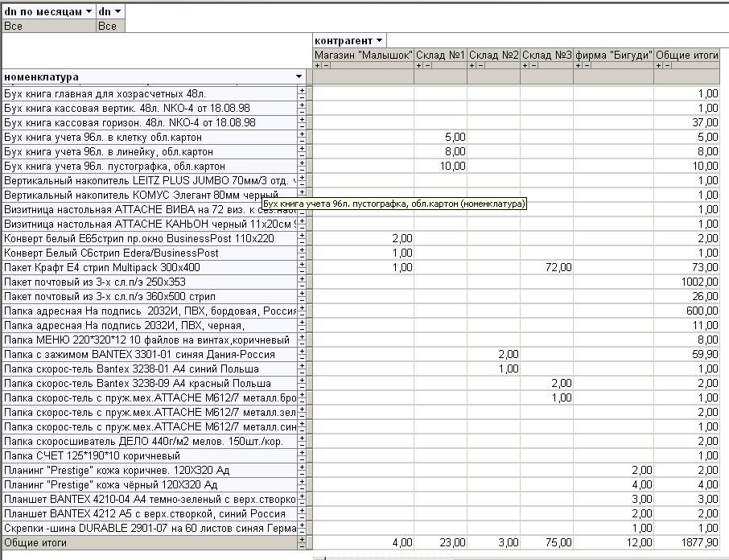Collapse details minus under Склад №3 column

pos(533,65)
